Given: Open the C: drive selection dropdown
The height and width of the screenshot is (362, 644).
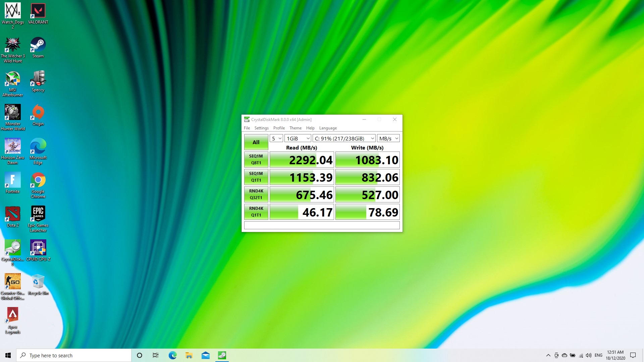Looking at the screenshot, I should pyautogui.click(x=344, y=138).
